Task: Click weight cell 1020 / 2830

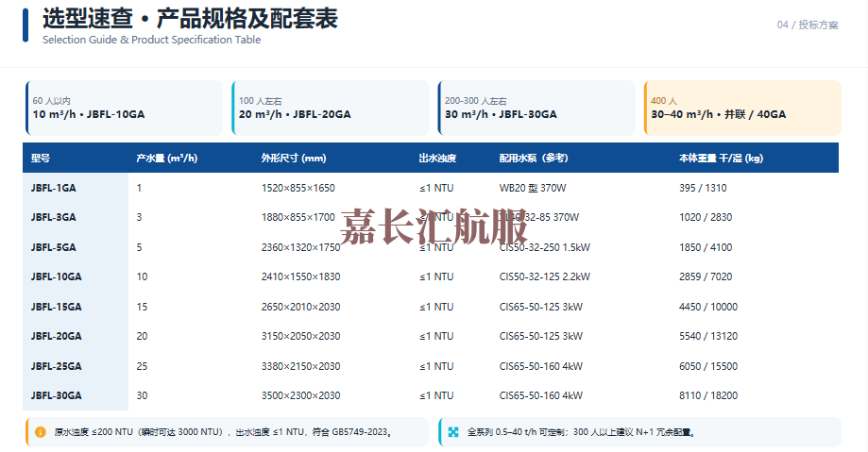Action: coord(706,217)
